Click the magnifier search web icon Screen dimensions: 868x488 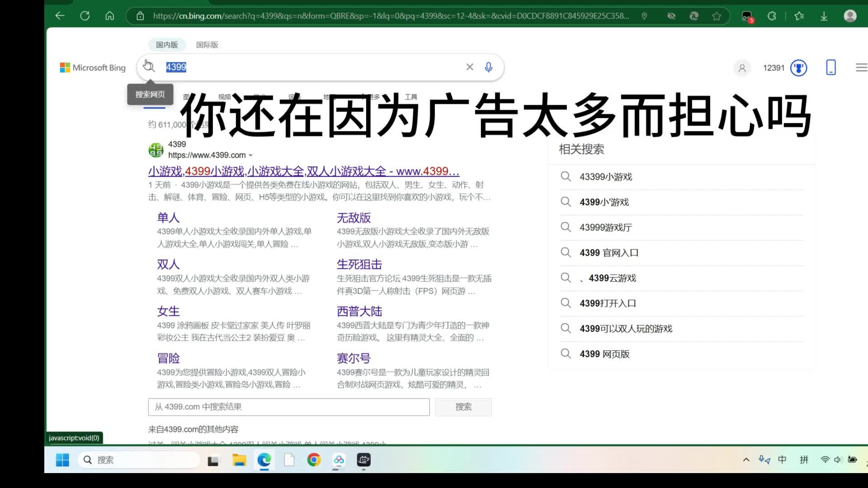click(x=150, y=67)
